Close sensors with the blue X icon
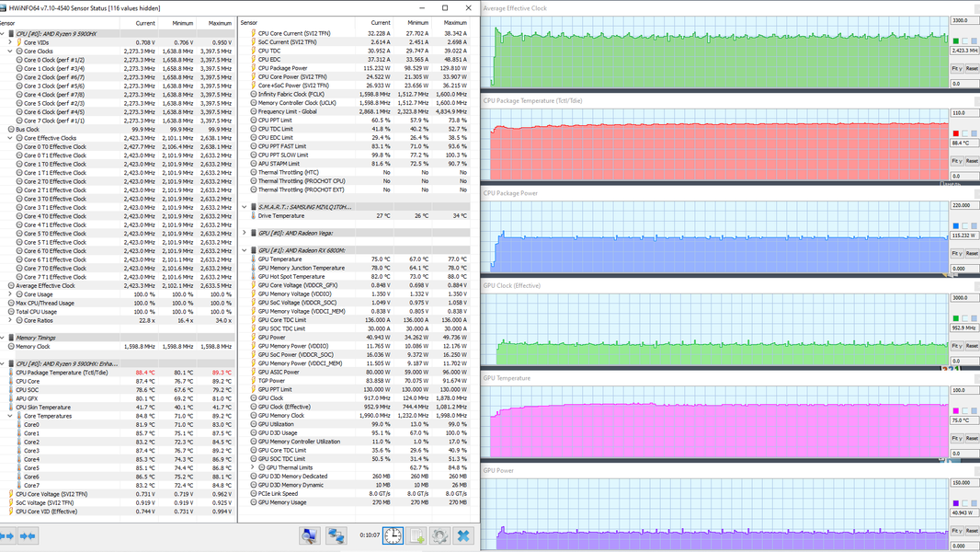Viewport: 980px width, 552px height. click(x=463, y=535)
